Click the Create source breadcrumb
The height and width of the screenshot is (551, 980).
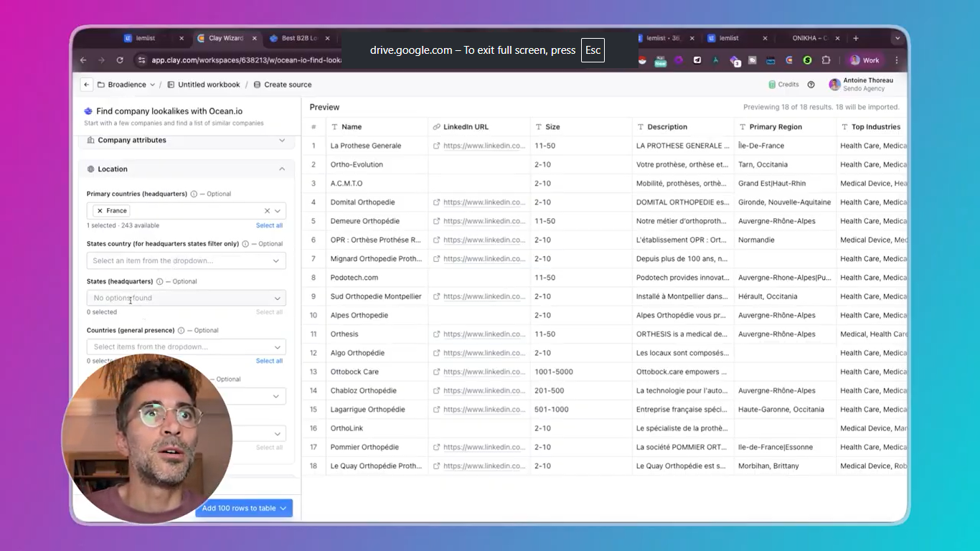283,85
